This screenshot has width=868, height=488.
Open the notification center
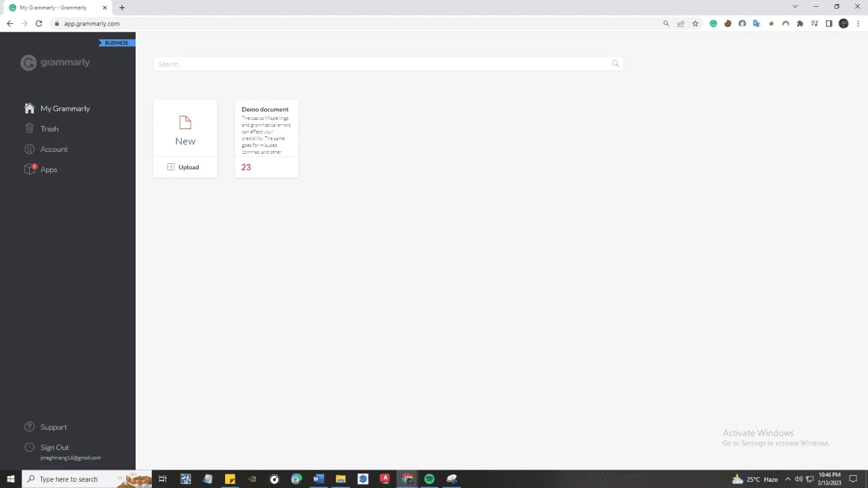(853, 479)
